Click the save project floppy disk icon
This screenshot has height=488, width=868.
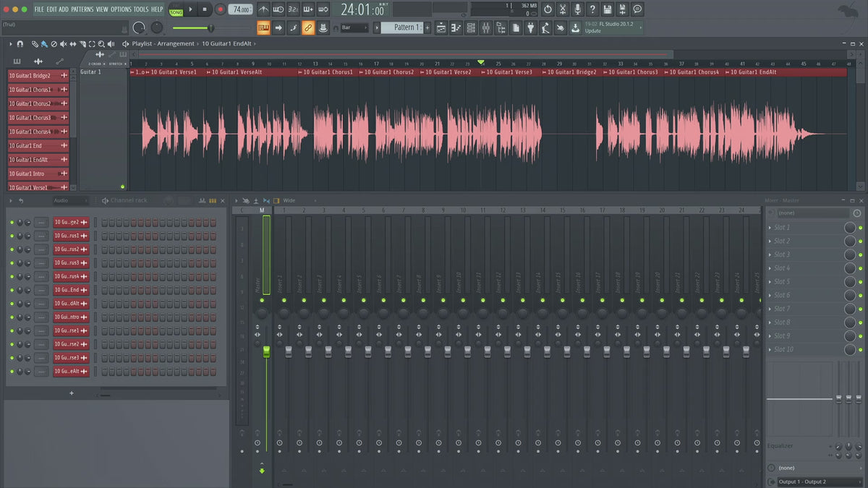tap(607, 9)
